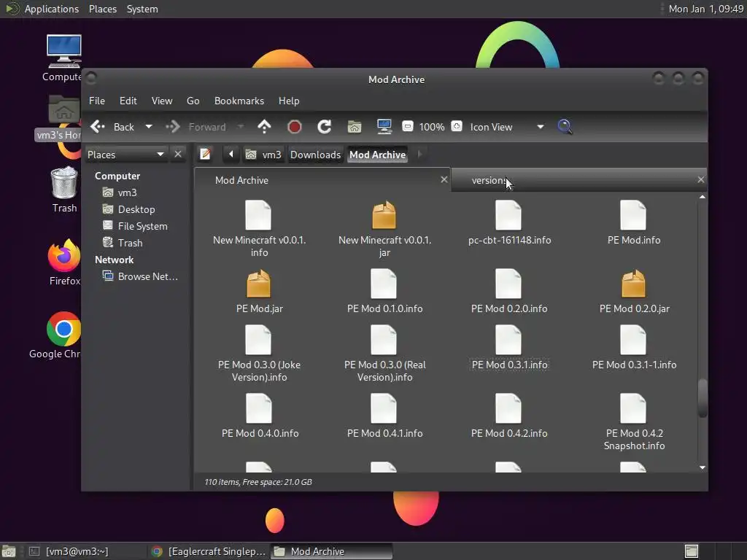The height and width of the screenshot is (560, 747).
Task: Open the Places sidebar dropdown
Action: [126, 155]
